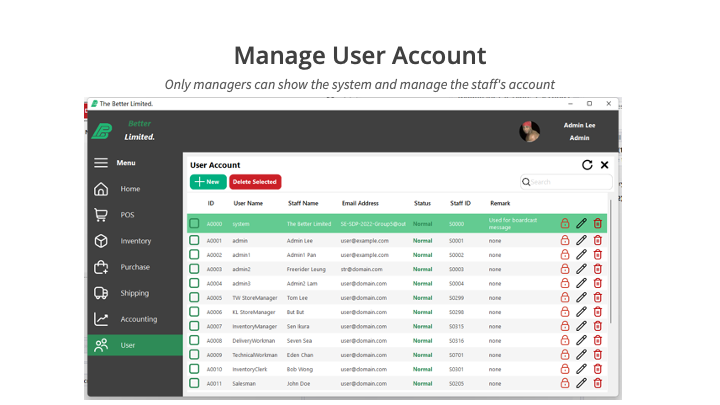Viewport: 720px width, 405px height.
Task: Select the Email Address column header
Action: click(x=360, y=203)
